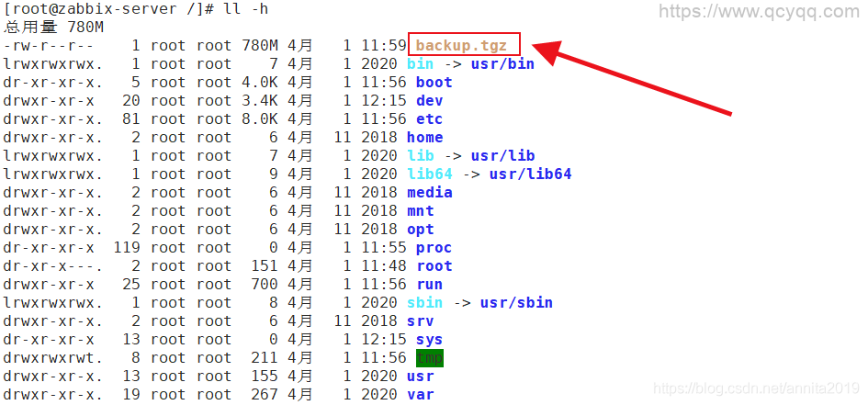Image resolution: width=868 pixels, height=405 pixels.
Task: Click the usr/lib64 symlink target
Action: pyautogui.click(x=530, y=174)
